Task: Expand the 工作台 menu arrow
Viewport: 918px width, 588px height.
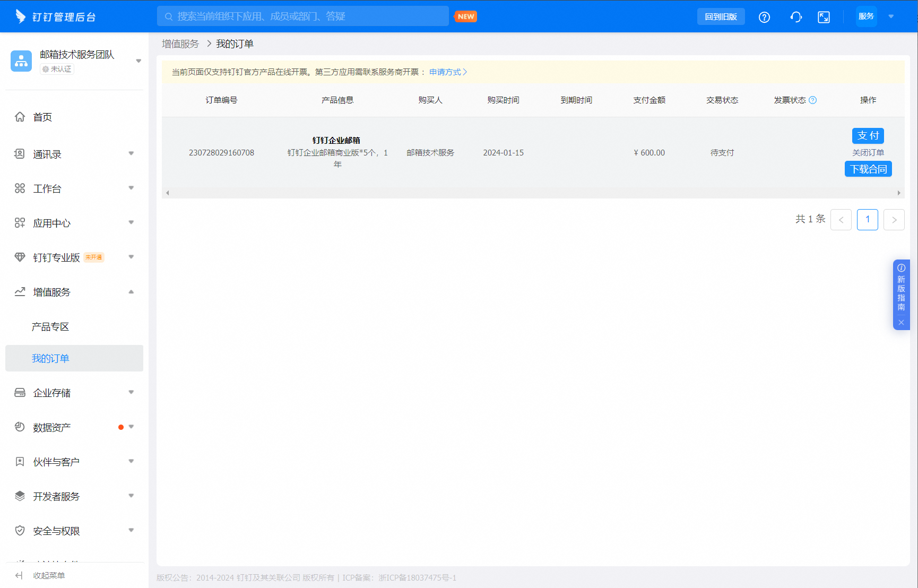Action: coord(131,188)
